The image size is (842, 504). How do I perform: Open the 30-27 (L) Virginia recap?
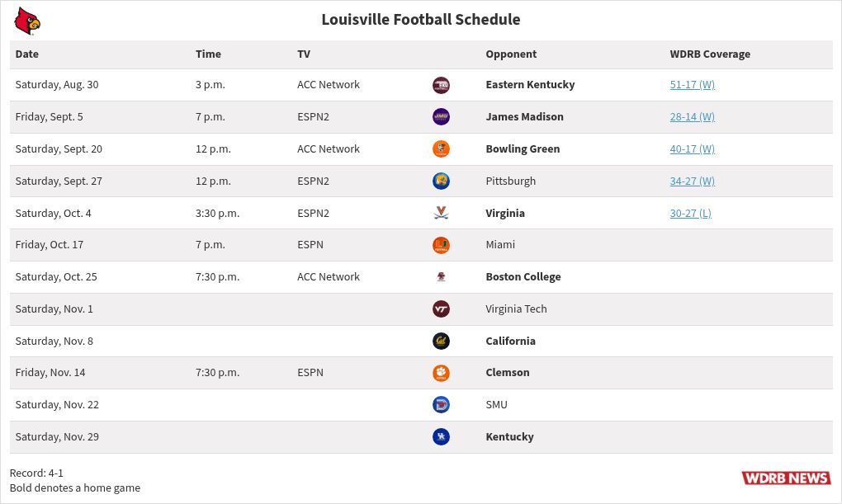pyautogui.click(x=690, y=214)
